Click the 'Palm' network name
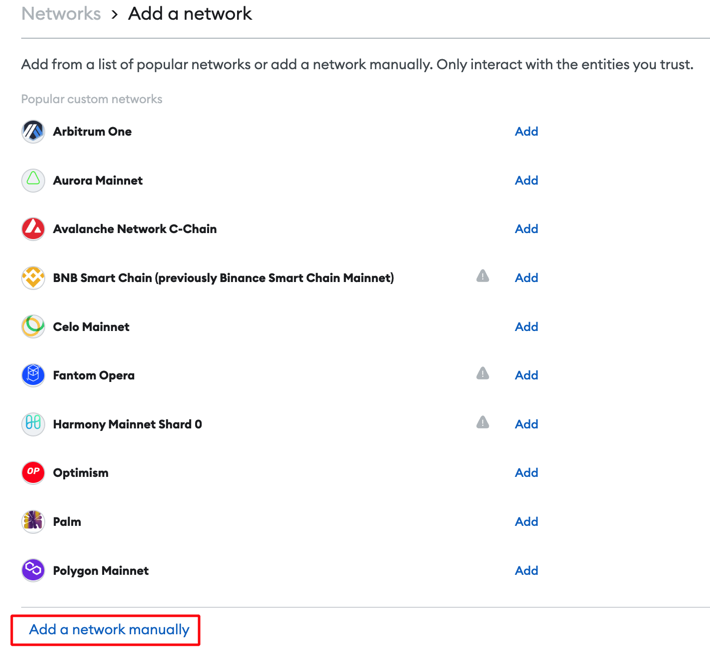This screenshot has width=712, height=650. pyautogui.click(x=67, y=521)
